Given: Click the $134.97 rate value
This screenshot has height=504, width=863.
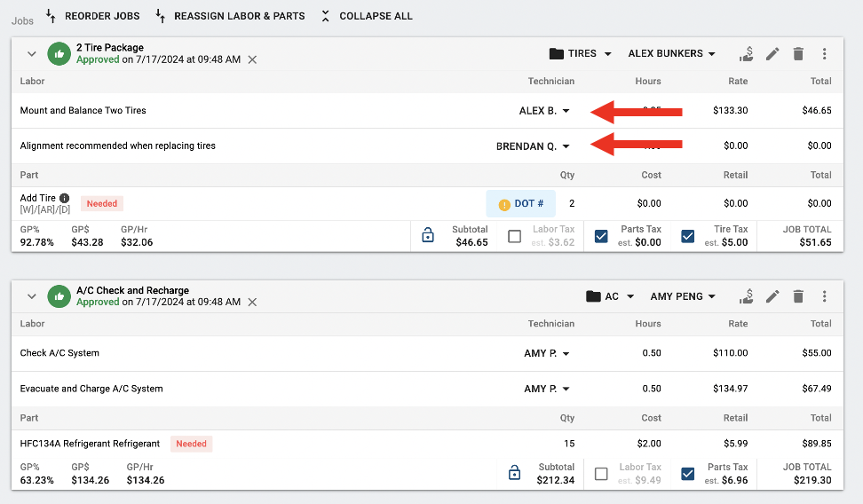Looking at the screenshot, I should point(731,389).
